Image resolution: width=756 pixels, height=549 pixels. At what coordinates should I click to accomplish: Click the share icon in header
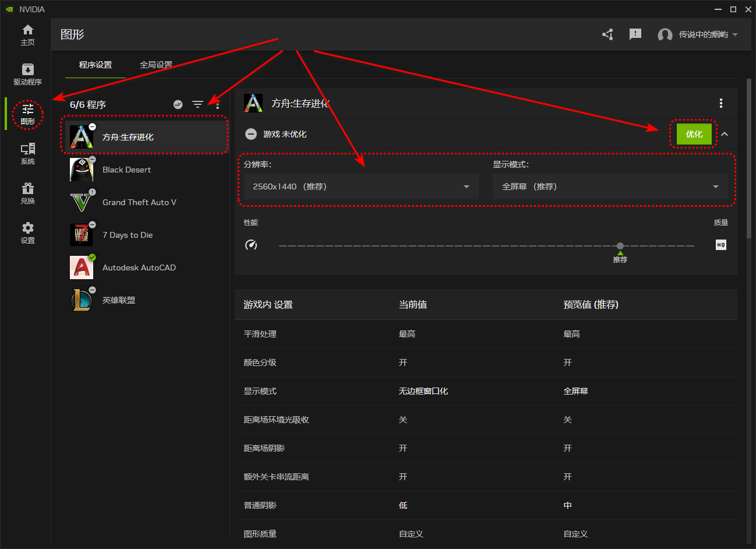tap(607, 34)
